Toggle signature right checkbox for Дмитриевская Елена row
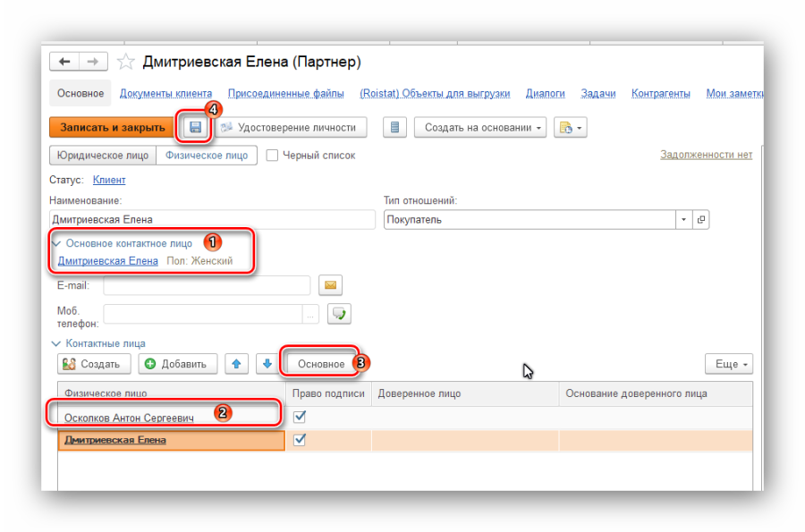The width and height of the screenshot is (805, 532). point(300,440)
